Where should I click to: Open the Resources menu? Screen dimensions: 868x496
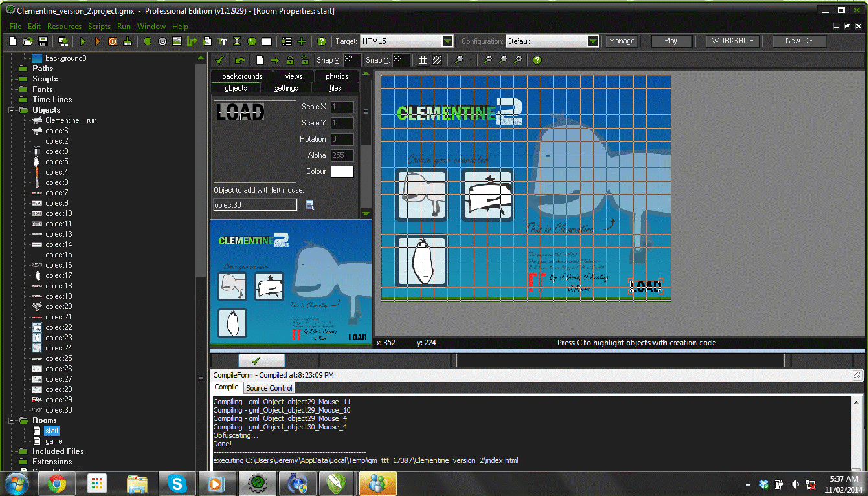[x=64, y=27]
